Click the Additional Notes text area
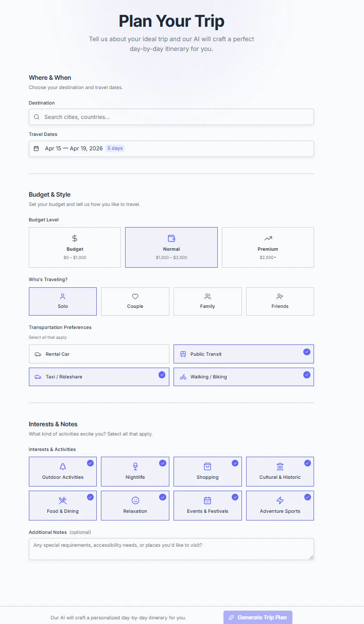Image resolution: width=364 pixels, height=624 pixels. pos(171,549)
